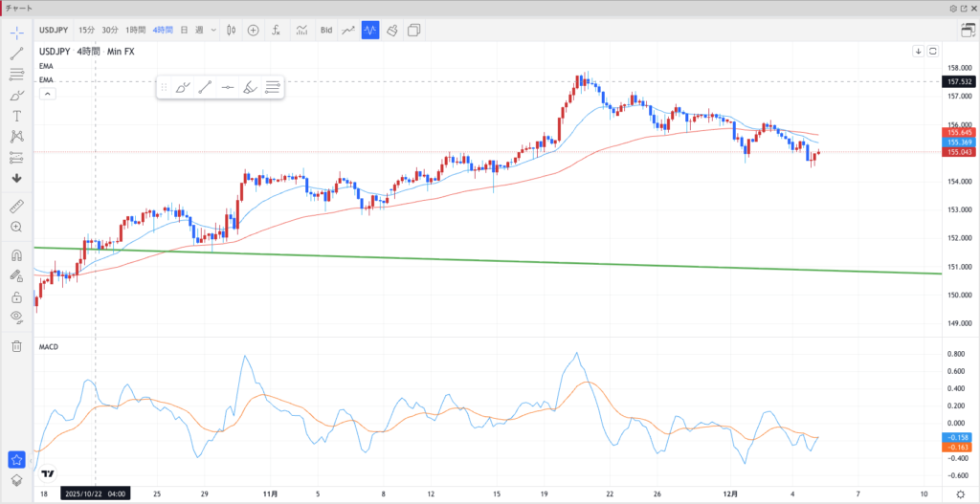Viewport: 980px width, 504px height.
Task: Toggle lock all drawing tools
Action: [16, 296]
